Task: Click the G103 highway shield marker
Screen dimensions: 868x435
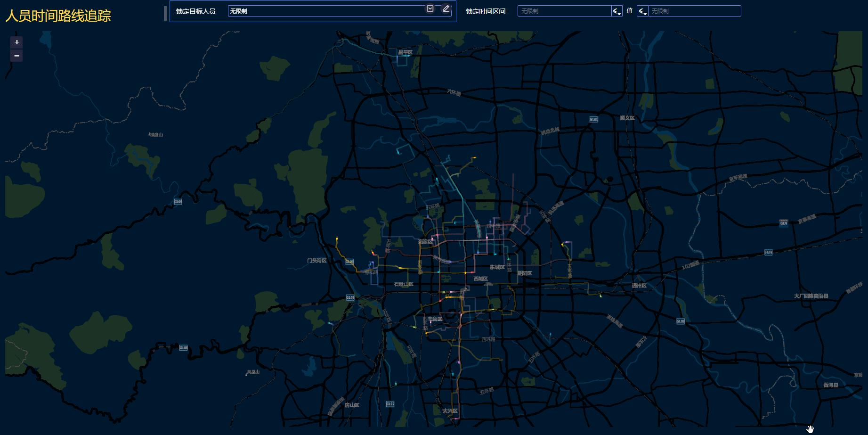Action: [681, 321]
